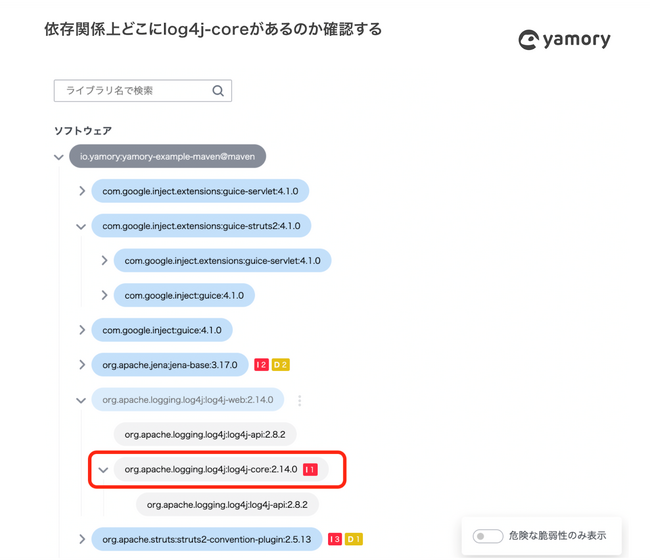This screenshot has width=650, height=560.
Task: Click yellow D2 badge beside jena-base
Action: click(x=281, y=365)
